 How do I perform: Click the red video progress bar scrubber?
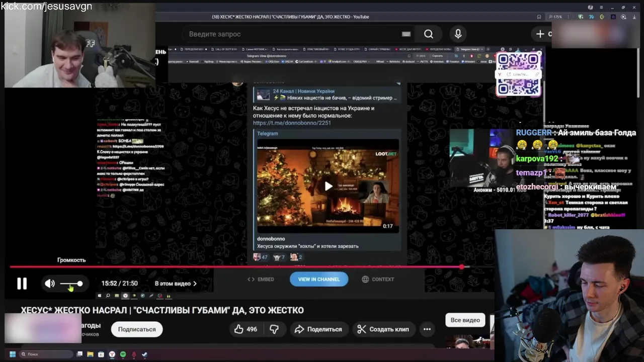click(461, 266)
